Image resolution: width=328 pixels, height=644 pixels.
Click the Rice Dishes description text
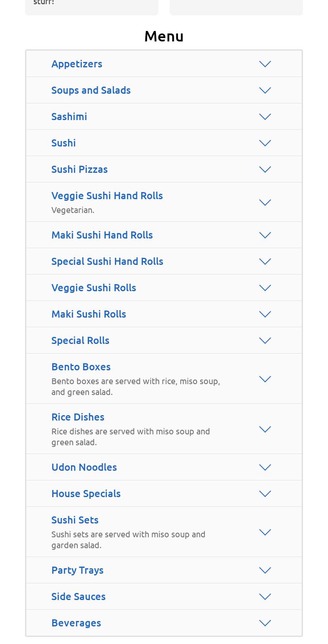(x=130, y=437)
